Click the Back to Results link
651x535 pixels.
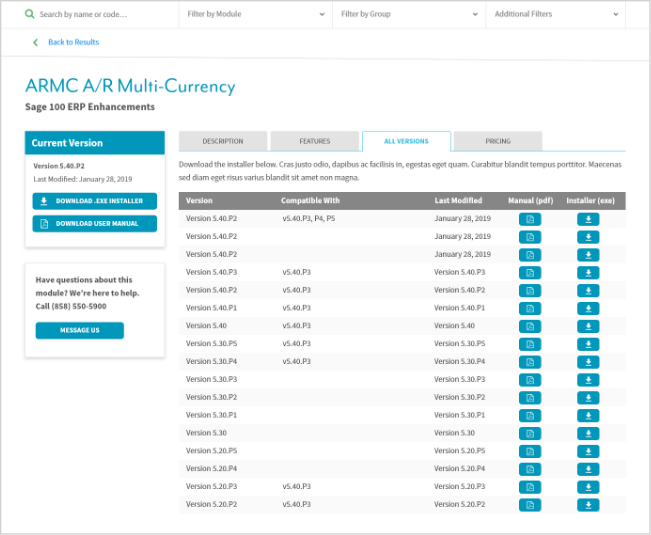click(x=73, y=42)
